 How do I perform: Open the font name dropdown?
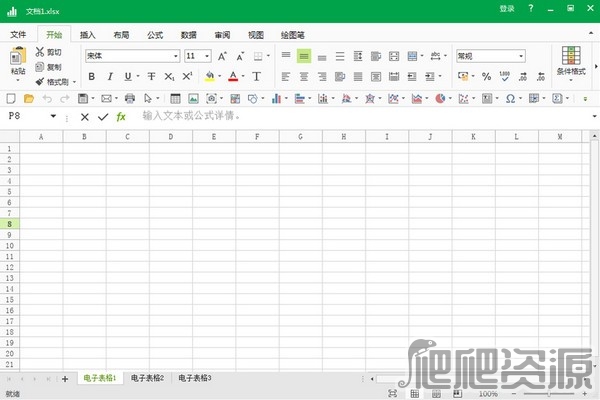coord(176,56)
